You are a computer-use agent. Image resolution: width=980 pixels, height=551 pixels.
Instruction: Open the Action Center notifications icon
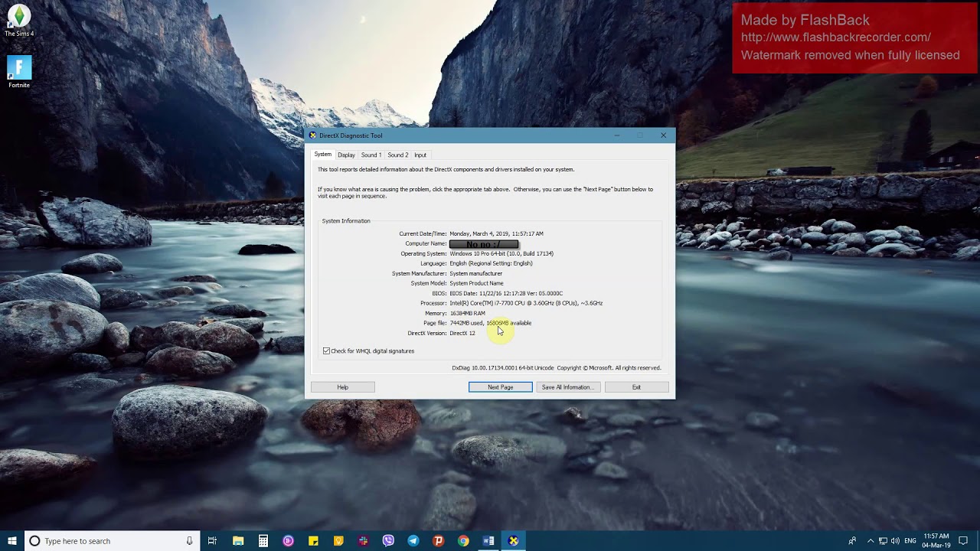(963, 541)
